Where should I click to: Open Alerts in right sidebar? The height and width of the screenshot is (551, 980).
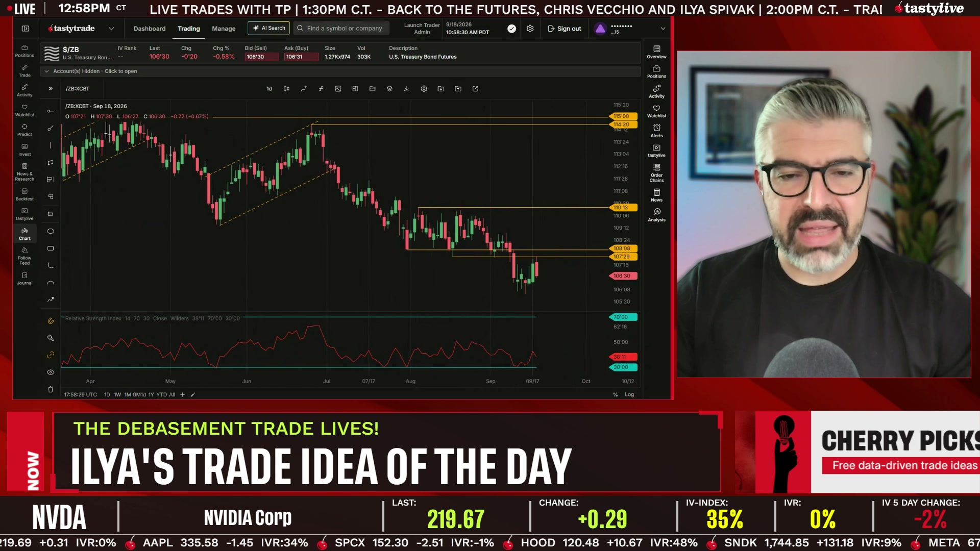[x=656, y=131]
